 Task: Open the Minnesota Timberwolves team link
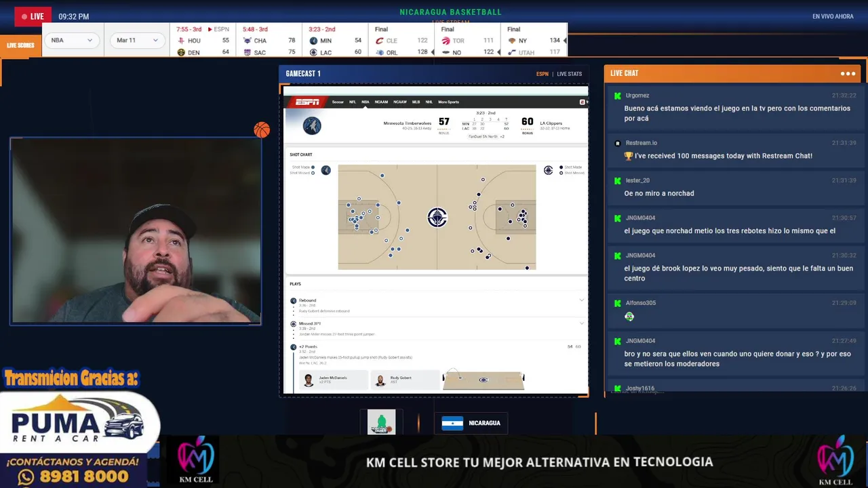tap(408, 123)
